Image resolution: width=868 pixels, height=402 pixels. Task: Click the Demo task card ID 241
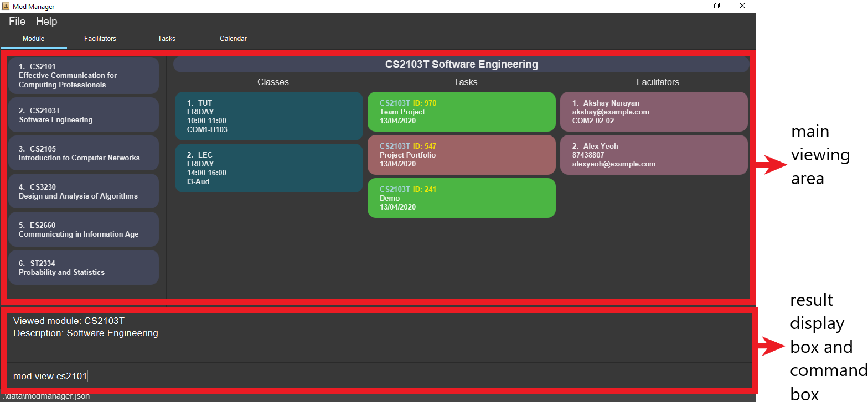[462, 198]
